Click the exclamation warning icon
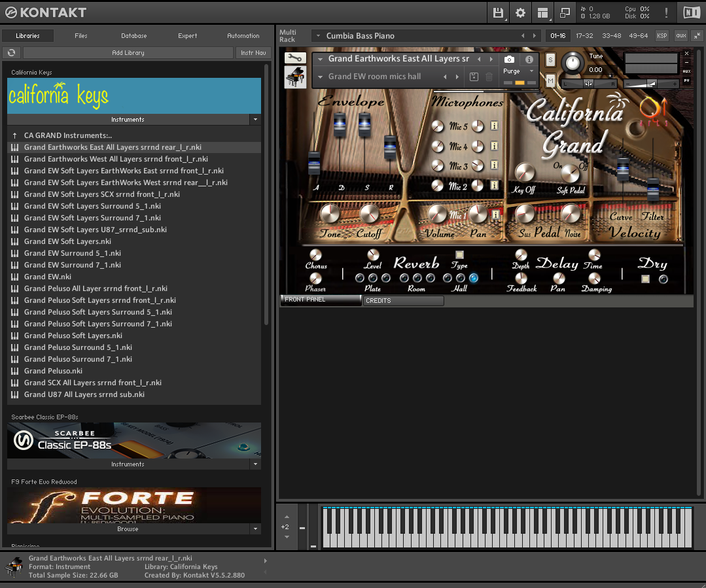The image size is (706, 588). point(666,12)
